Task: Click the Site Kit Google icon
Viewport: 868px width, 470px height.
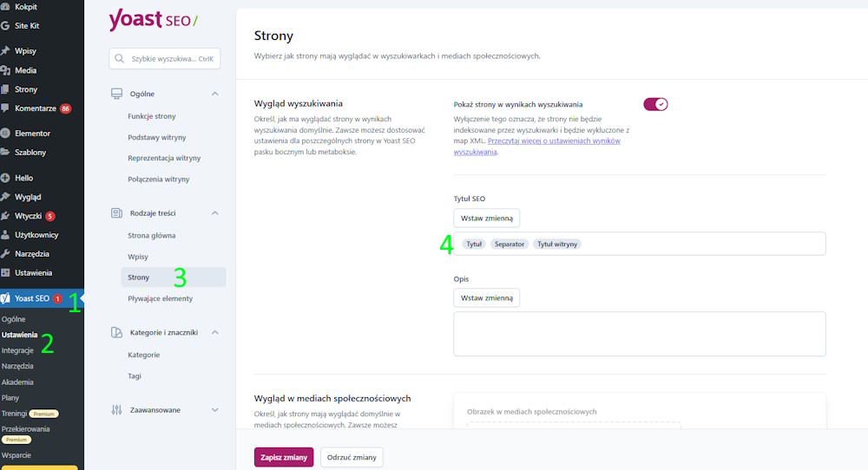Action: coord(5,25)
